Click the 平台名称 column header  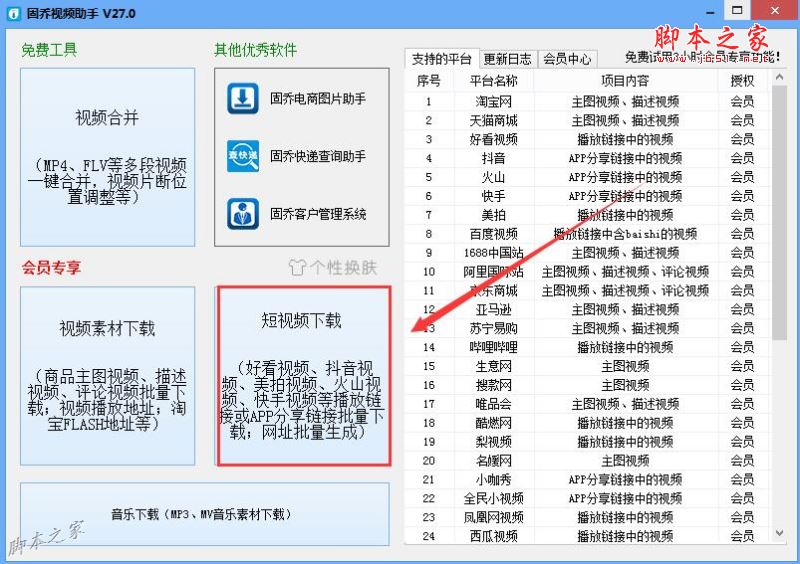point(493,81)
